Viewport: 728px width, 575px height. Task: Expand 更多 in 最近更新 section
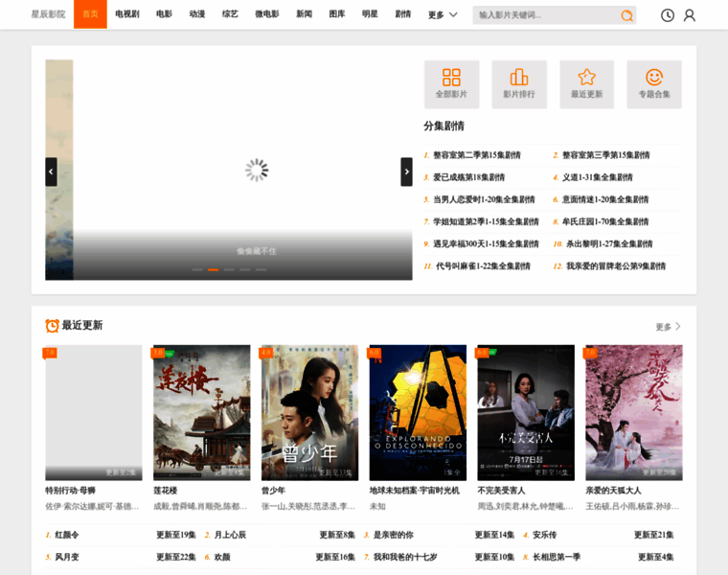(668, 327)
